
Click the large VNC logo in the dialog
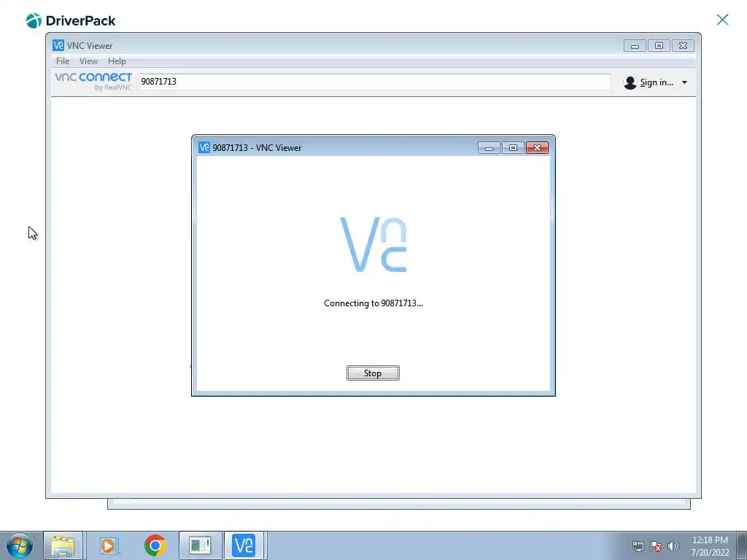[373, 245]
